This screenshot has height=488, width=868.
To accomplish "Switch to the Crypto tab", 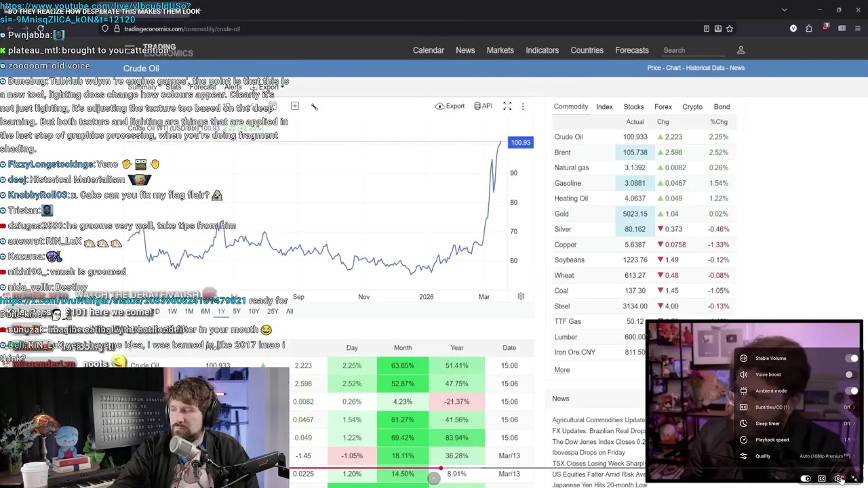I will (692, 106).
